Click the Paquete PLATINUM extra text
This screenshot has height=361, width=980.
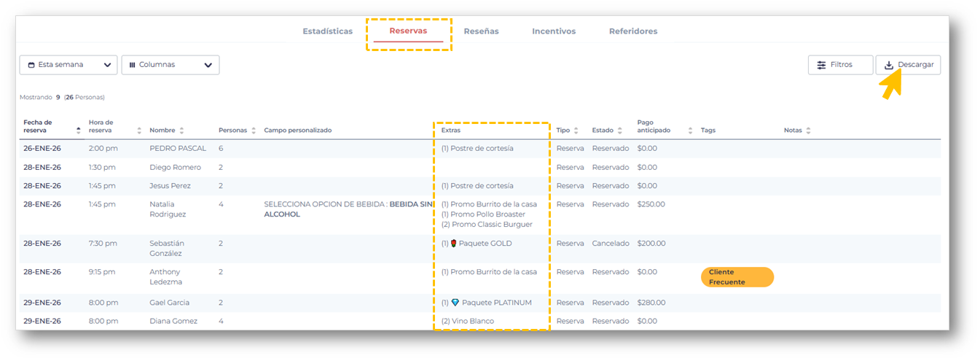tap(497, 303)
